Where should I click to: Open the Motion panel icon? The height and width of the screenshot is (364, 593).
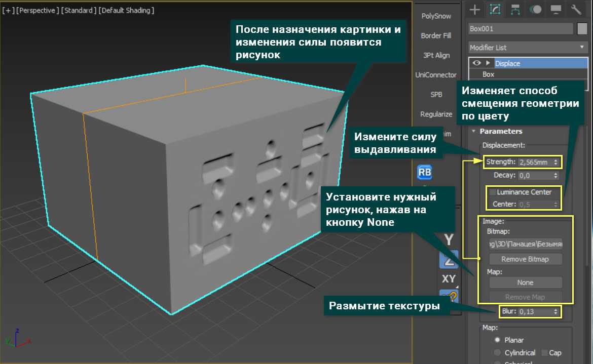(536, 10)
